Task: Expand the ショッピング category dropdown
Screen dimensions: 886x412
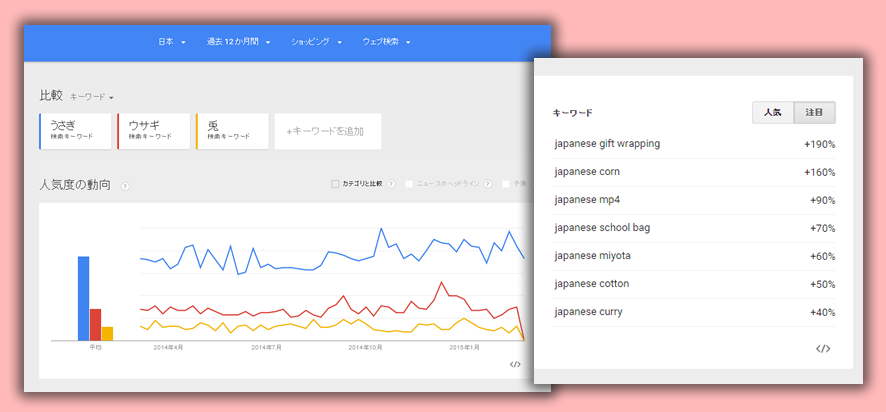Action: point(317,42)
